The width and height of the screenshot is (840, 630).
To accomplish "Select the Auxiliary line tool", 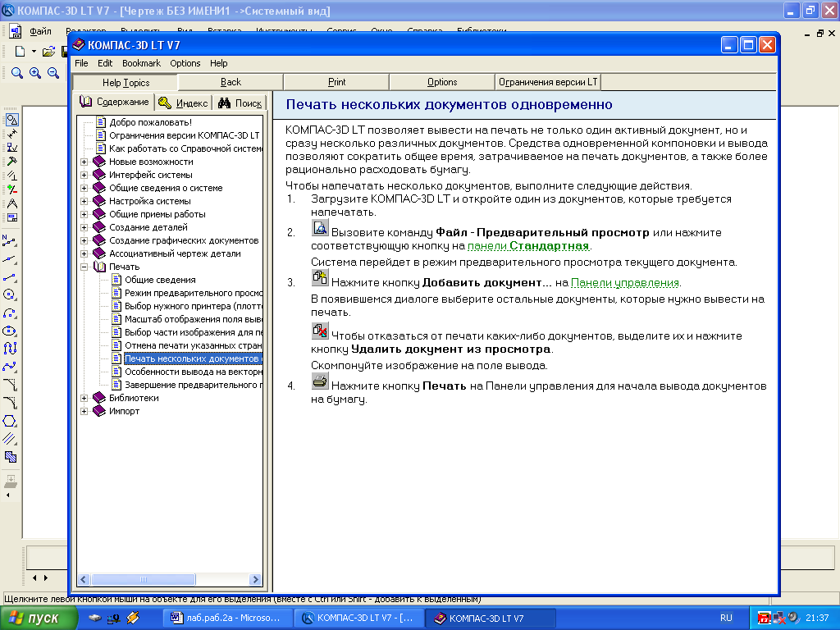I will (x=10, y=258).
